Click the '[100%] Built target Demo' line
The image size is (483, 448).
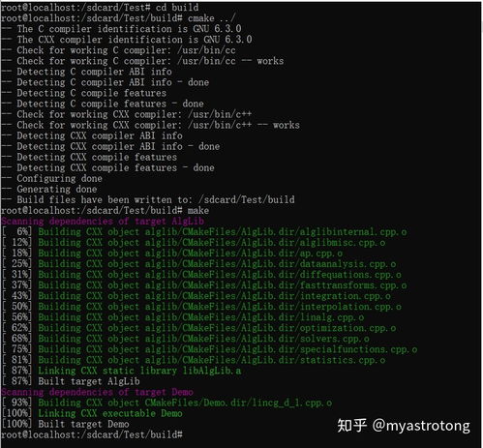65,424
